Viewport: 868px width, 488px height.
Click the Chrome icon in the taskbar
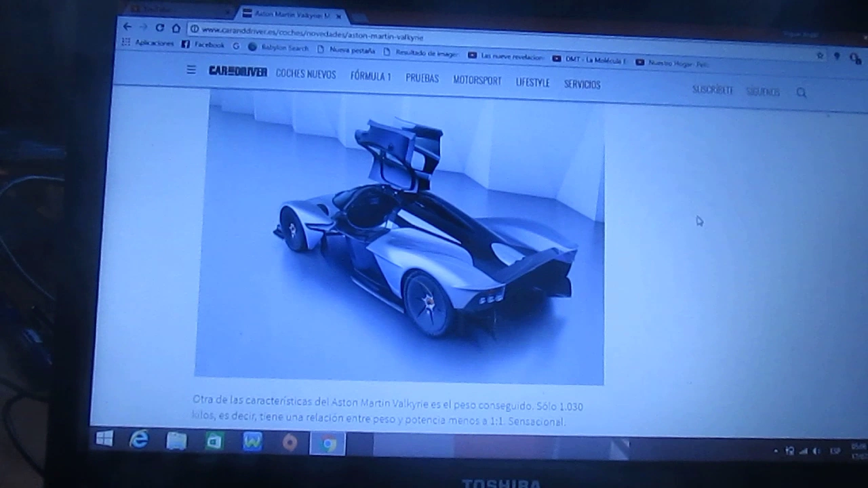tap(329, 444)
